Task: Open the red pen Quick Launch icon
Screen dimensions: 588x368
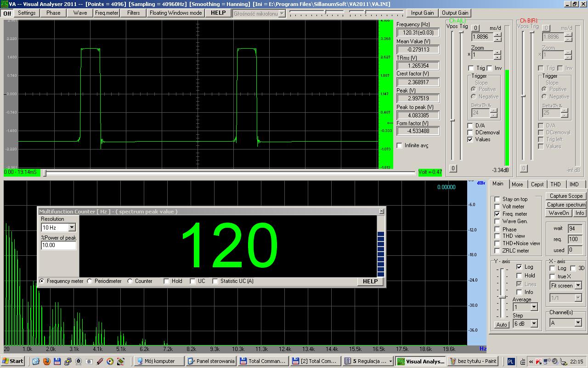Action: point(100,362)
